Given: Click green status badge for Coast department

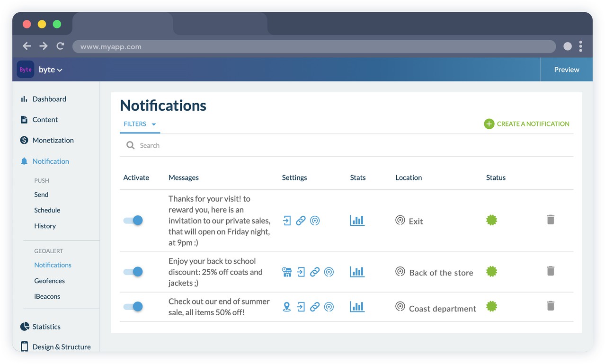Looking at the screenshot, I should pyautogui.click(x=491, y=307).
